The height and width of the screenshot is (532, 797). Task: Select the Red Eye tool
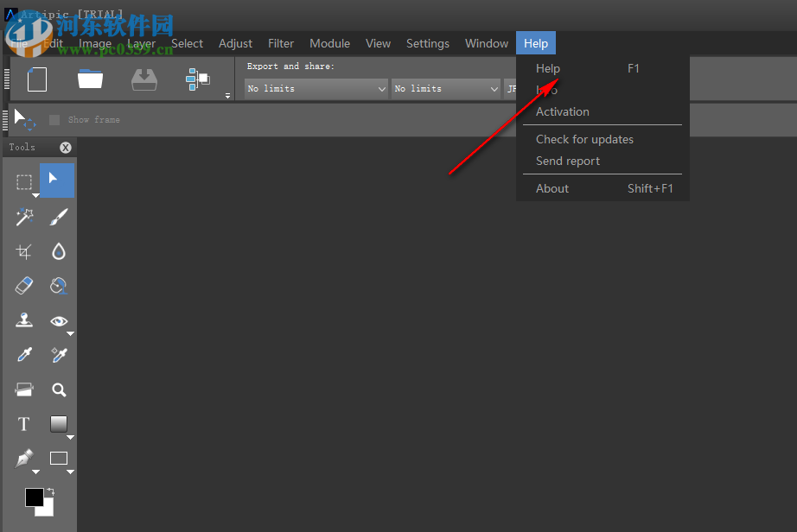click(59, 320)
